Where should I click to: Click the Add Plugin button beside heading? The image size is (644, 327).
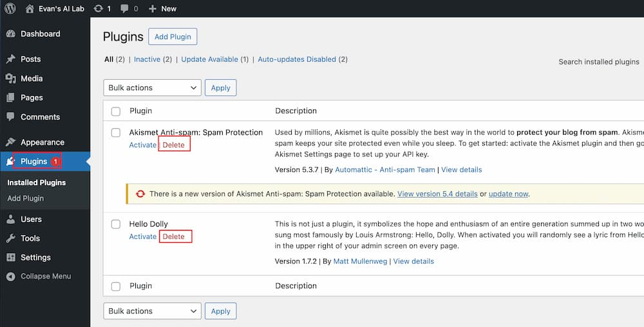tap(173, 37)
